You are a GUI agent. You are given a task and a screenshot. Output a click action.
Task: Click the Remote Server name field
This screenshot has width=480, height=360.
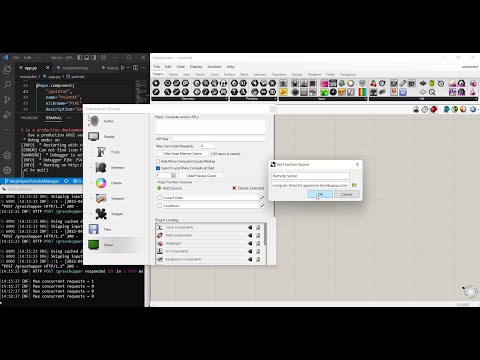point(310,176)
